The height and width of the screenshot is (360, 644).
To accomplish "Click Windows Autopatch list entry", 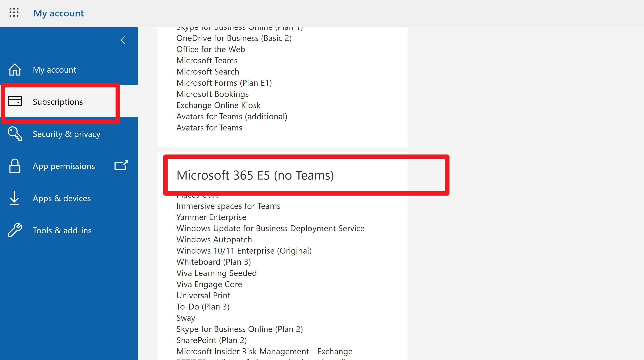I will [x=214, y=240].
